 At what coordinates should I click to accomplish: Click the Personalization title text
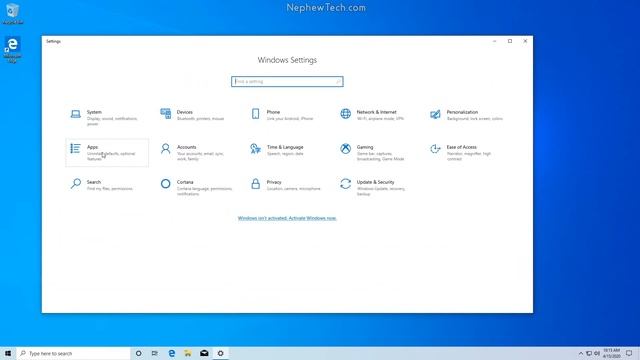click(x=462, y=112)
